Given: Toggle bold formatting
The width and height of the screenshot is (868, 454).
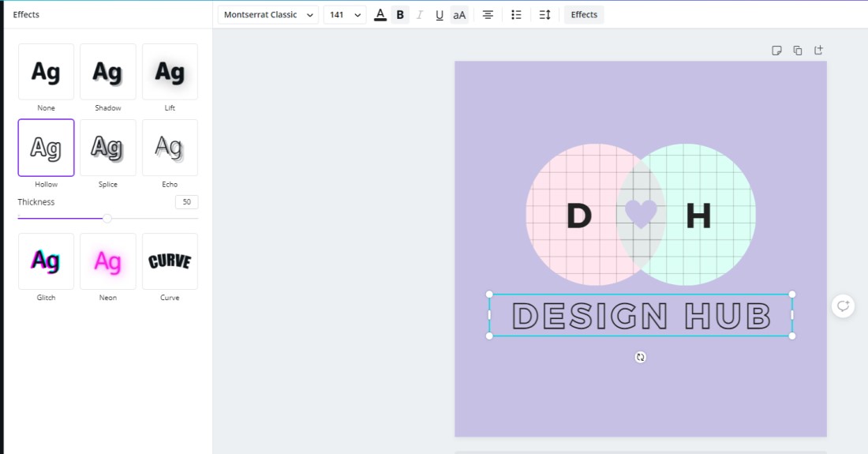Looking at the screenshot, I should click(x=400, y=15).
